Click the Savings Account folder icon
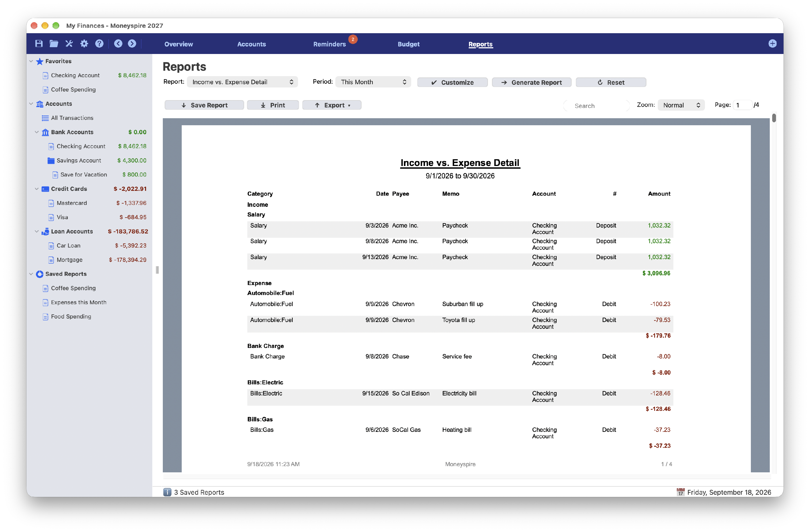This screenshot has height=532, width=810. (x=51, y=161)
